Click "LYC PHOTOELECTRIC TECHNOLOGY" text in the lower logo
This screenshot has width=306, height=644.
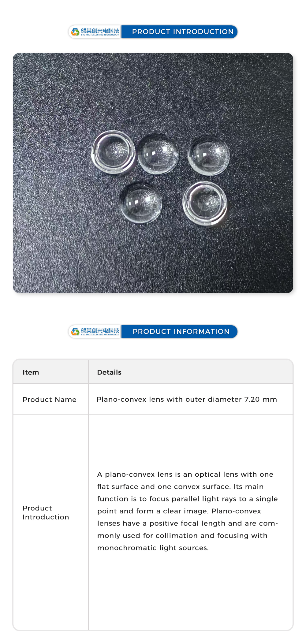pos(100,335)
